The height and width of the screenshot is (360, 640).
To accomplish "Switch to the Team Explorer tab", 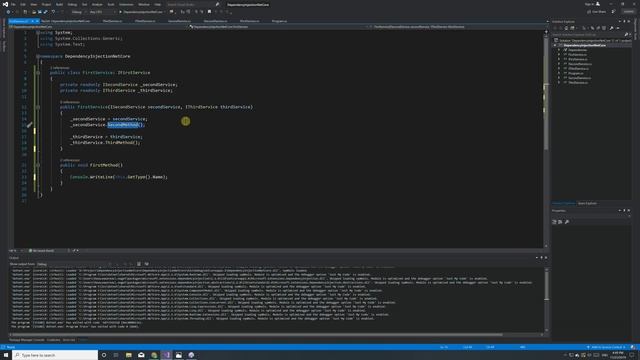I will pos(587,203).
